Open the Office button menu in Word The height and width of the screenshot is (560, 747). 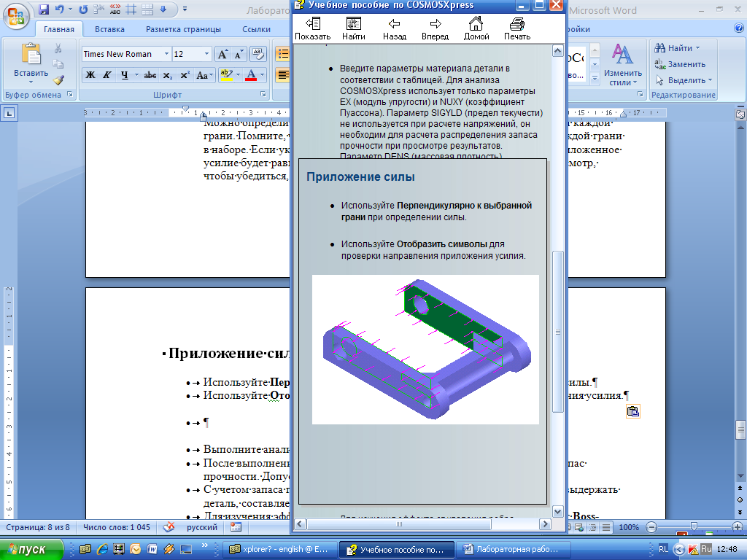(16, 16)
